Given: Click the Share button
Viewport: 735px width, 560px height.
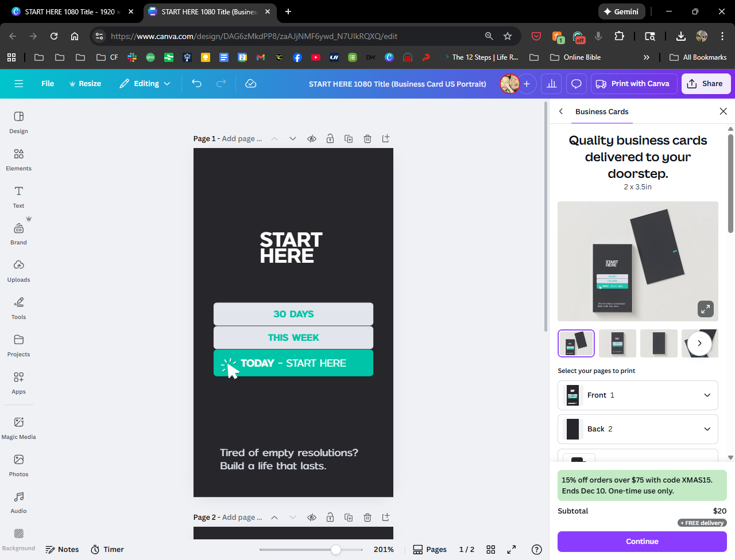Looking at the screenshot, I should pos(706,84).
